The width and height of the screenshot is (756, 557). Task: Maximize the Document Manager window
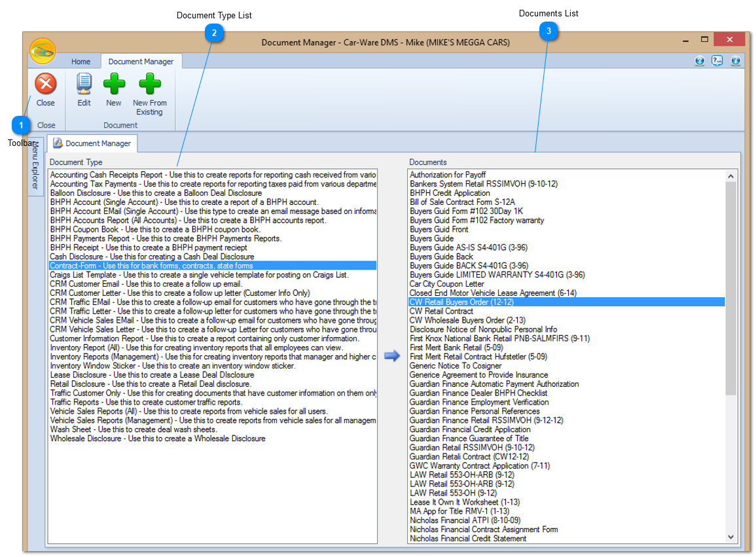point(704,39)
